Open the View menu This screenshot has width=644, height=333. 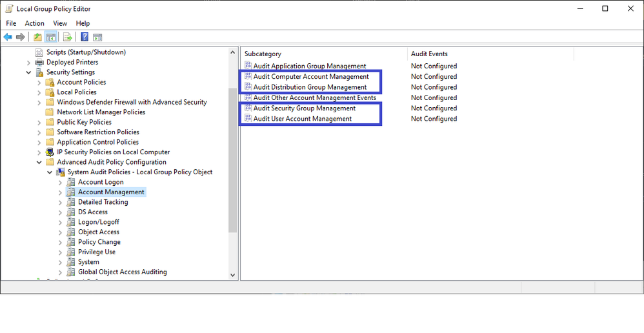(x=60, y=23)
